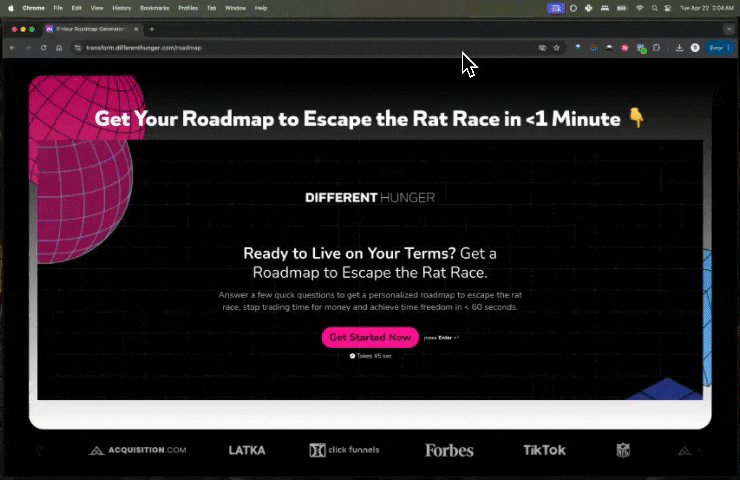Open Spotlight search from the menu bar
The height and width of the screenshot is (480, 740).
[x=654, y=8]
